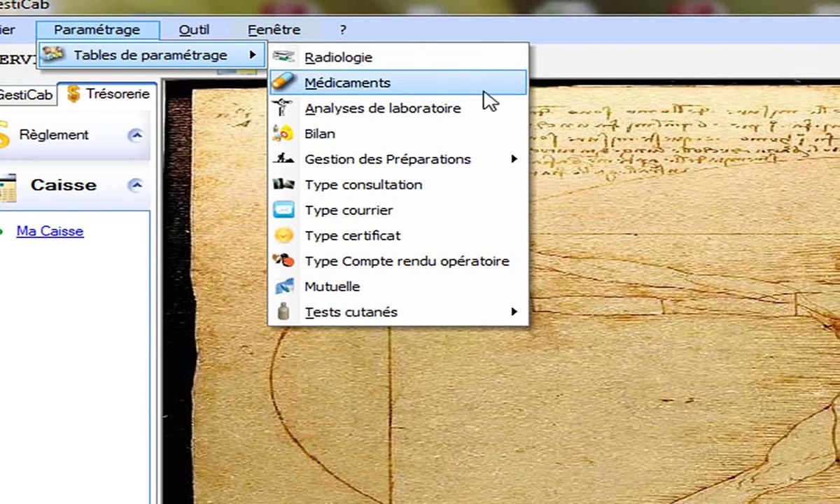Image resolution: width=840 pixels, height=504 pixels.
Task: Select Type certificat entry
Action: (x=398, y=236)
